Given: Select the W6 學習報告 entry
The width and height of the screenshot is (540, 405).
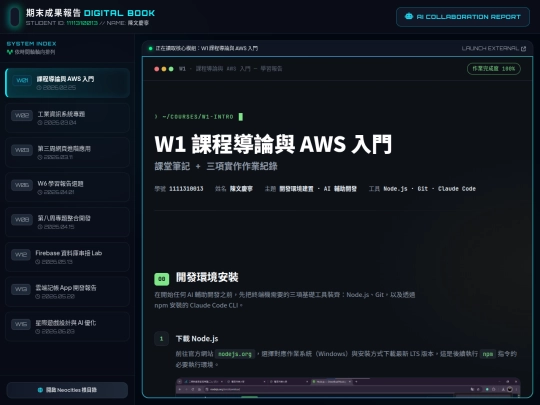Looking at the screenshot, I should click(67, 187).
